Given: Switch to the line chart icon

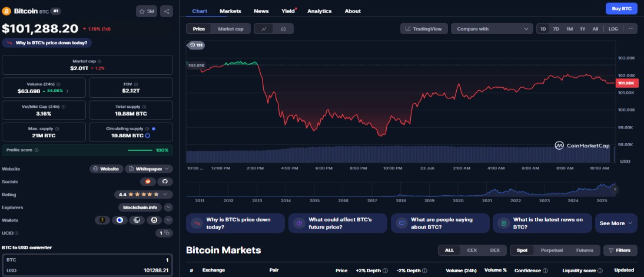Looking at the screenshot, I should coord(264,29).
